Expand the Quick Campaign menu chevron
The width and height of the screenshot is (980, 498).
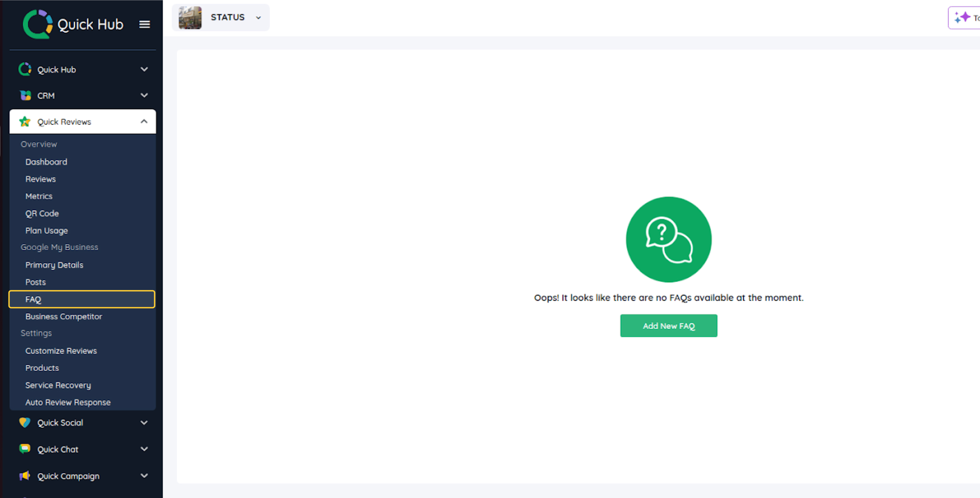(144, 476)
